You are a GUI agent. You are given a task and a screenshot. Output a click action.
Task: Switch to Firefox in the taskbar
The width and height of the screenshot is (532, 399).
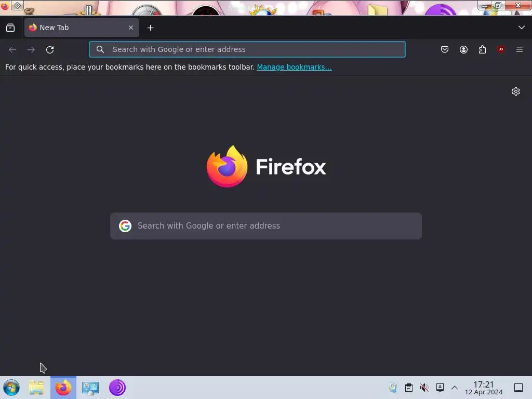(x=63, y=388)
